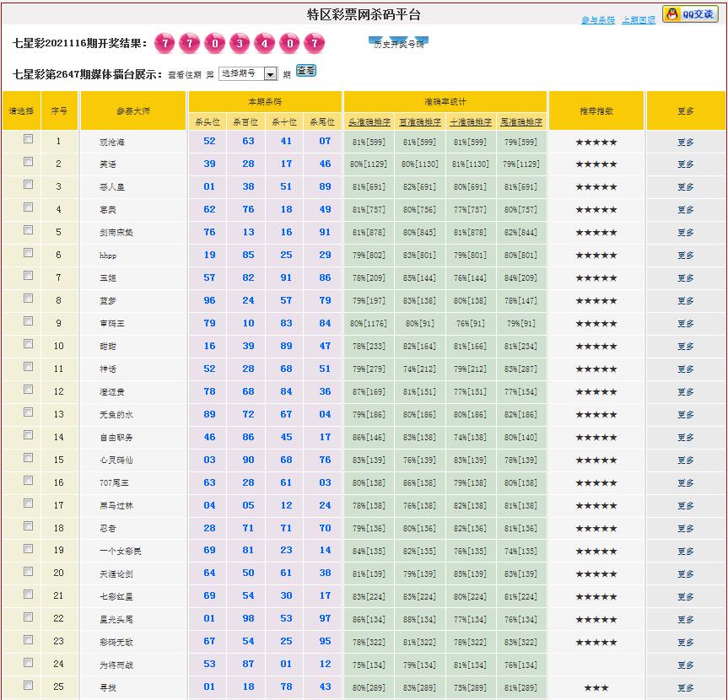Click 更多 link in row 5 剑南床垫
Viewport: 728px width, 700px height.
pyautogui.click(x=685, y=233)
